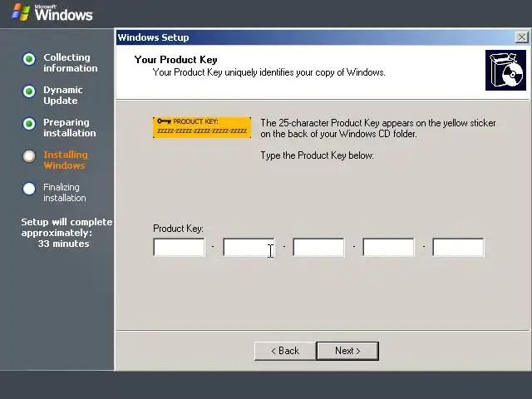The width and height of the screenshot is (532, 399).
Task: Go to the next setup step
Action: (x=347, y=351)
